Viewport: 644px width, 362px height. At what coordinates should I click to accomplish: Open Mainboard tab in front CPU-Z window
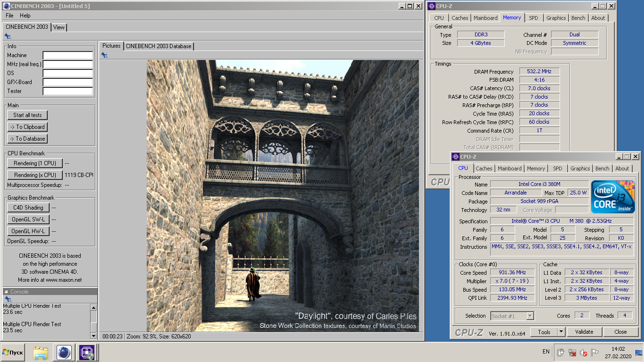[x=510, y=168]
